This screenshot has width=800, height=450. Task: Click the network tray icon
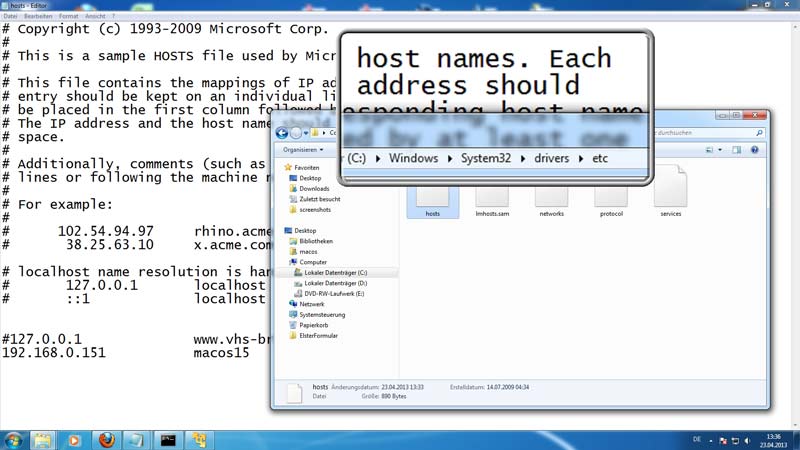click(x=735, y=441)
